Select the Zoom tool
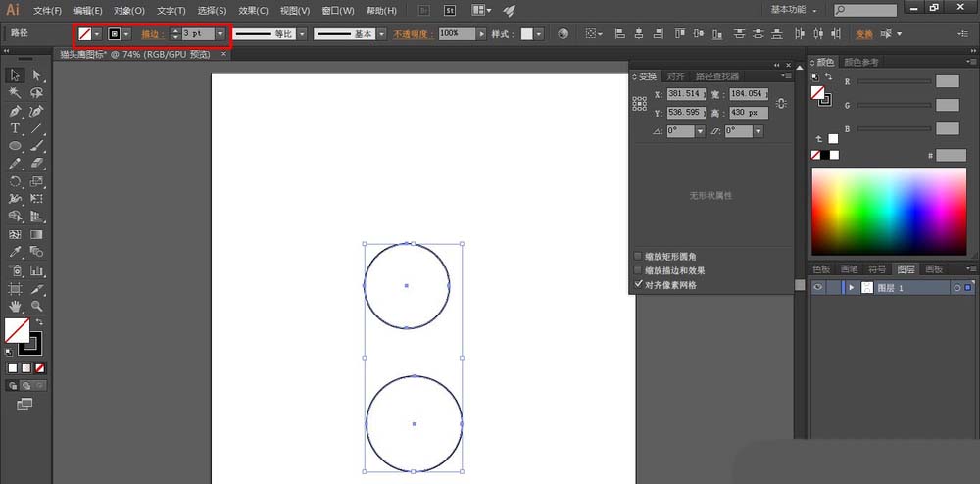 click(37, 306)
